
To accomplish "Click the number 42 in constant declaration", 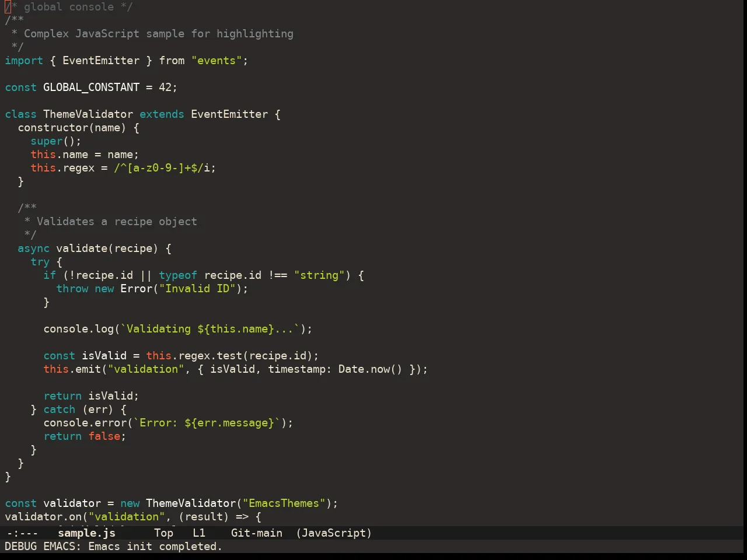I will (165, 87).
